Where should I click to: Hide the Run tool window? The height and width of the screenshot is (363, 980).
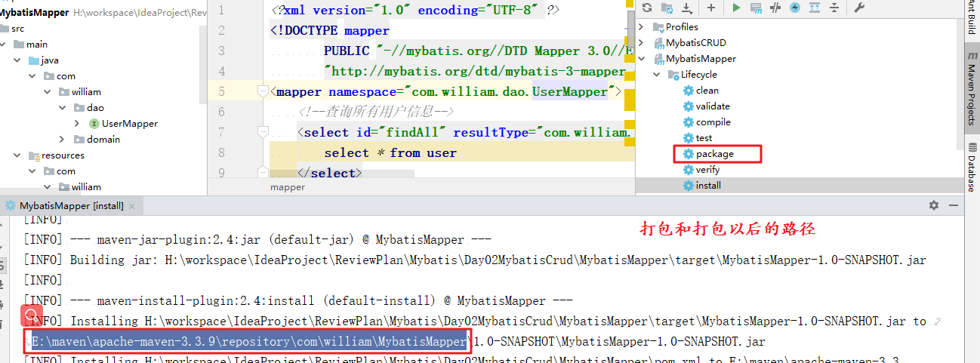click(x=952, y=205)
